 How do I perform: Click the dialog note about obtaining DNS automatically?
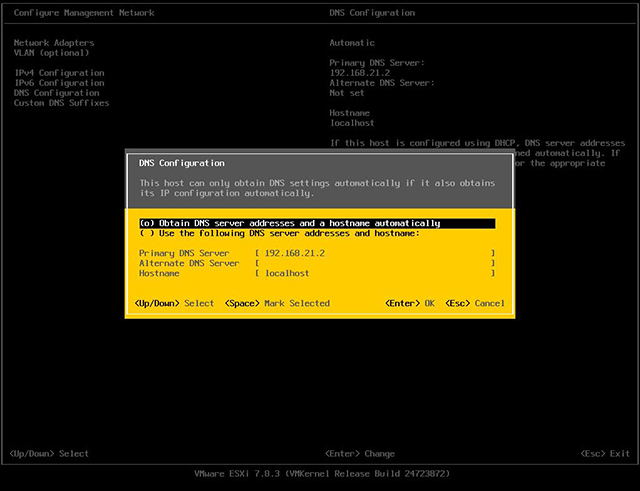(317, 188)
